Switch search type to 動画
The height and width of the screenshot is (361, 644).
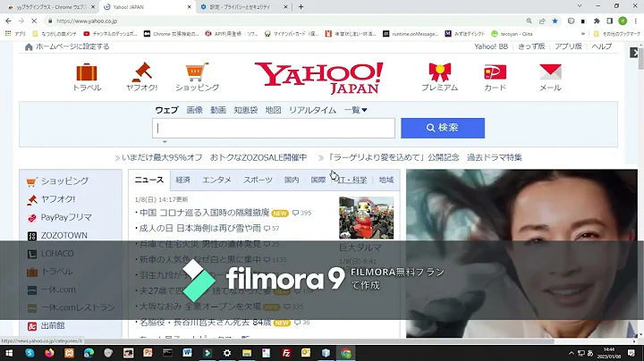[x=218, y=110]
